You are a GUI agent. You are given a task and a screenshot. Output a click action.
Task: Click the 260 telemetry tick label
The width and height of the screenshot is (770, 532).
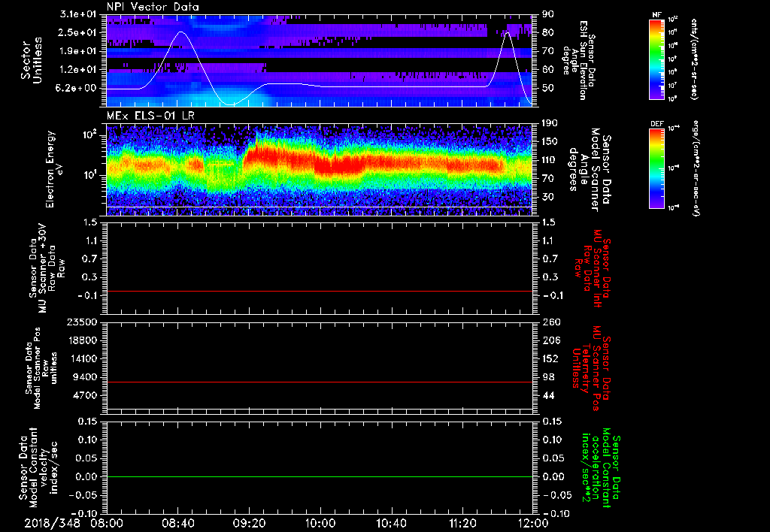point(550,322)
